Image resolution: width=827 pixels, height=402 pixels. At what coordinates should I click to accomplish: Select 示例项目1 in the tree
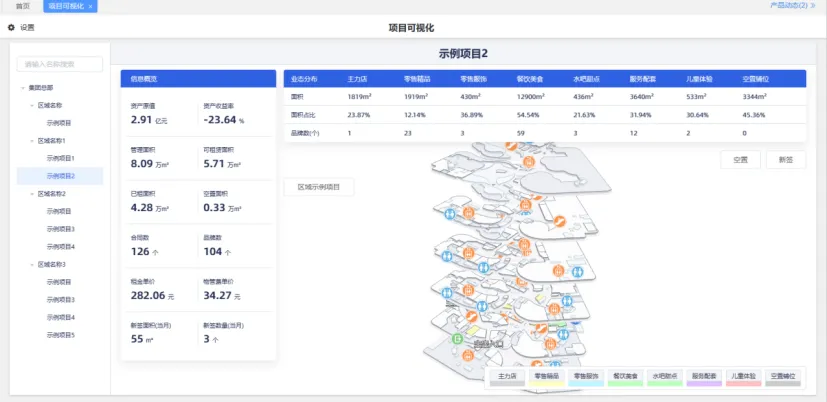pyautogui.click(x=60, y=158)
